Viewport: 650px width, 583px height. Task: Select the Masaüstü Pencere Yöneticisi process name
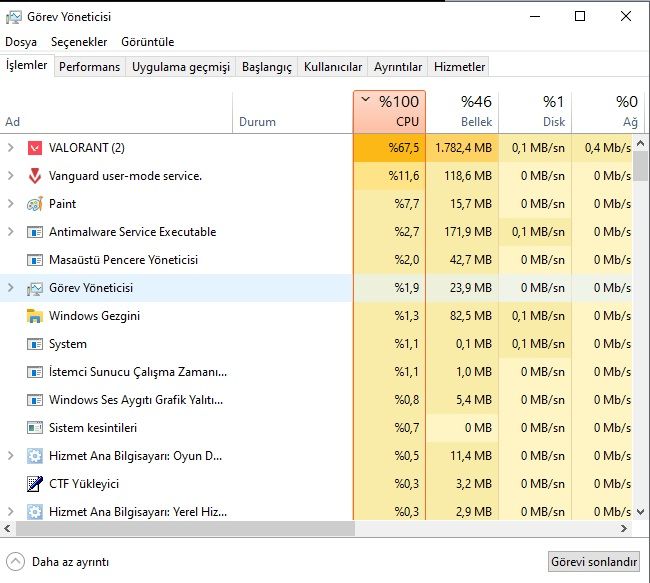click(124, 260)
